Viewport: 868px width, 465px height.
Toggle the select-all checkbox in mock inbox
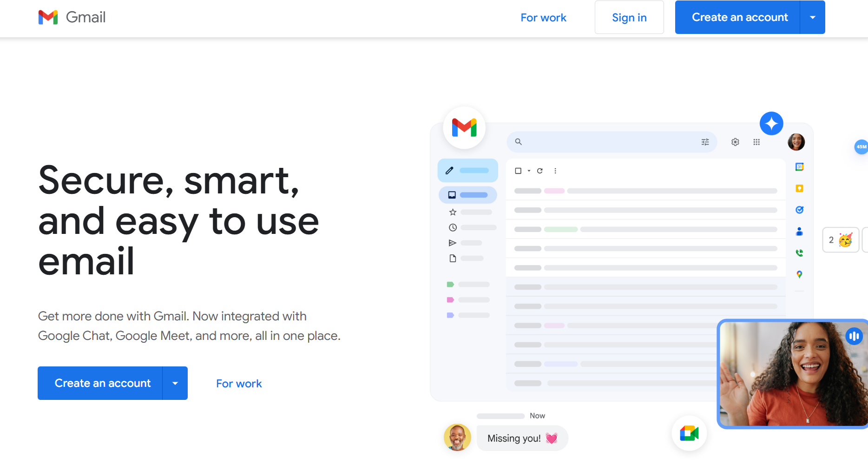pos(518,171)
